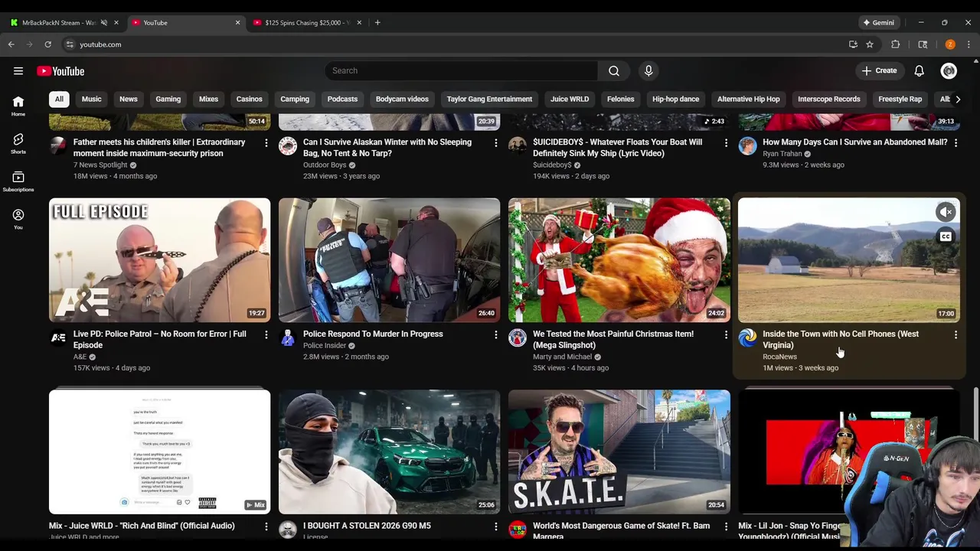Open Ryan Trahan channel avatar
Viewport: 980px width, 551px height.
pos(747,145)
